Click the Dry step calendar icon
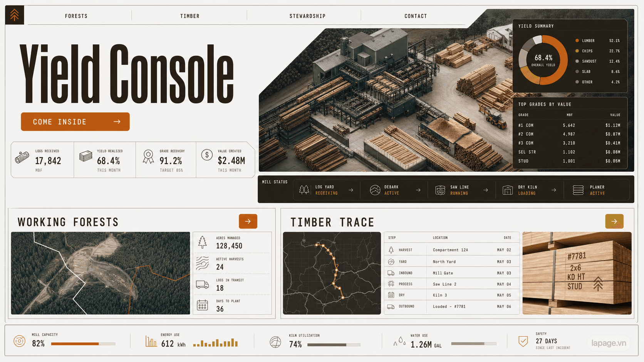644x362 pixels. coord(391,295)
